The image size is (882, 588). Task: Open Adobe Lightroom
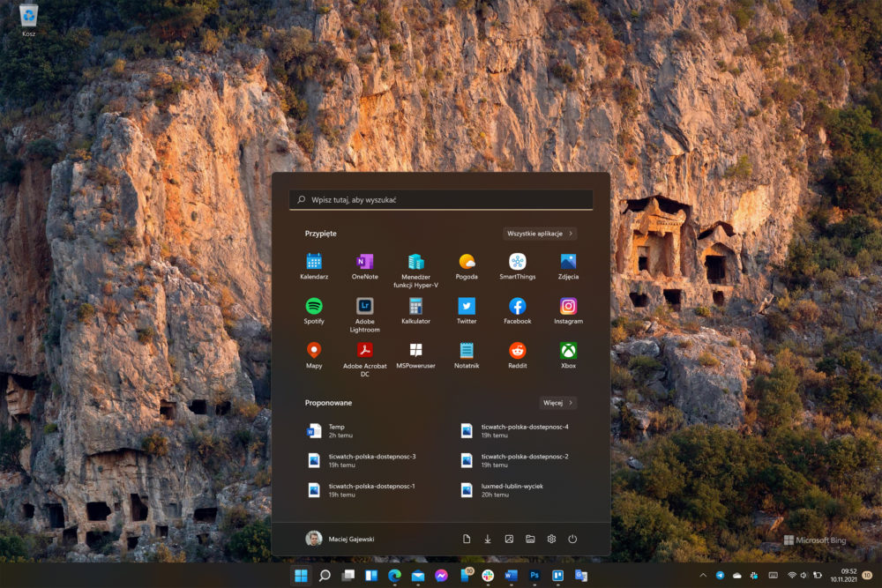(364, 315)
